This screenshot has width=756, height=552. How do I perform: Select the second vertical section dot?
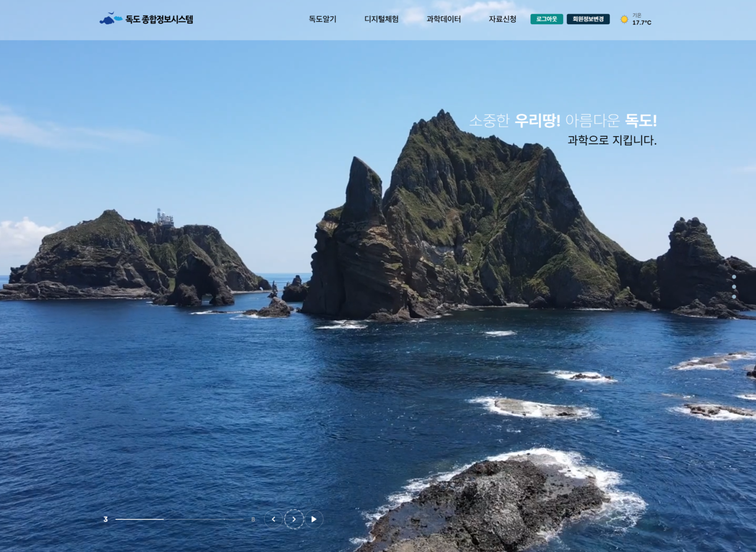(x=734, y=287)
